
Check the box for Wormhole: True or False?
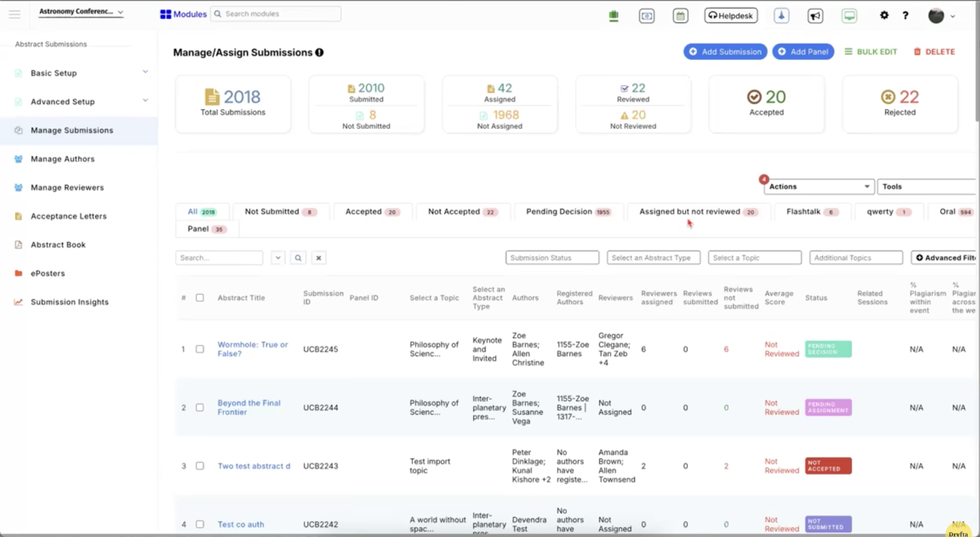(x=200, y=349)
